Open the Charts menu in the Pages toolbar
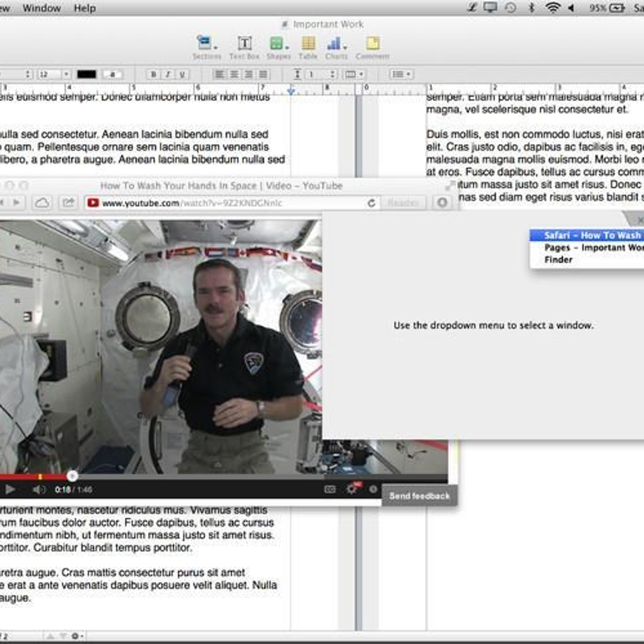 [336, 47]
